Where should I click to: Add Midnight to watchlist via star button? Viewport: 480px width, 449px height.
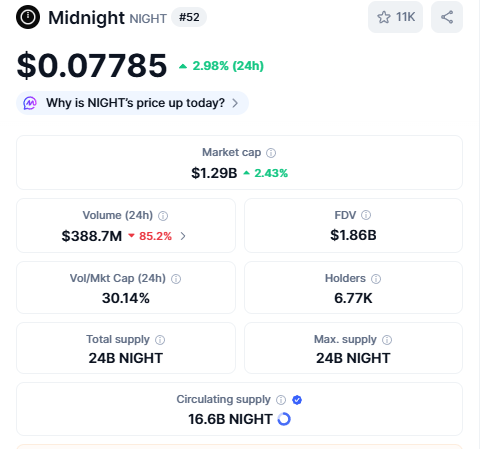click(395, 17)
